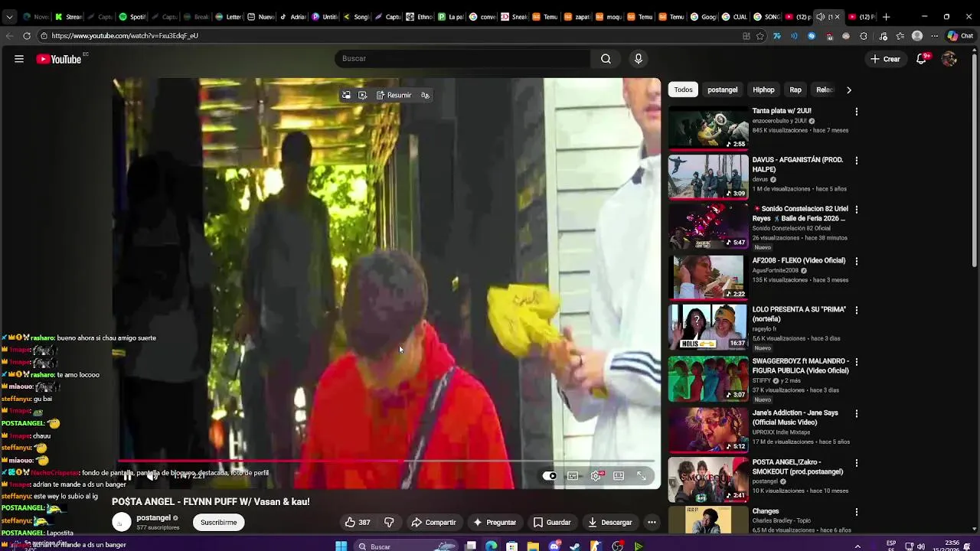Seek on the video progress bar
Viewport: 980px width, 551px height.
(387, 461)
